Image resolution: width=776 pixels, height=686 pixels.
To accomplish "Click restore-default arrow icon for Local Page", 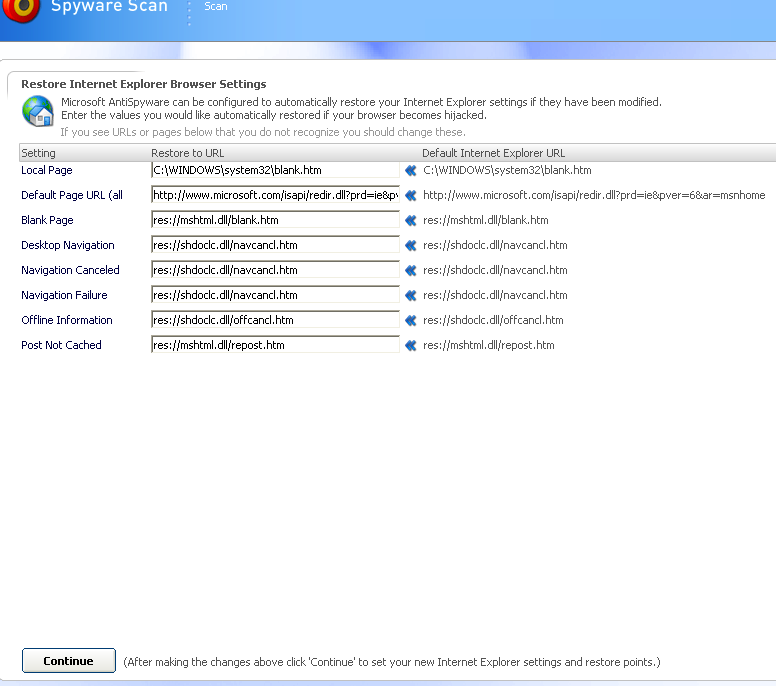I will pos(411,171).
